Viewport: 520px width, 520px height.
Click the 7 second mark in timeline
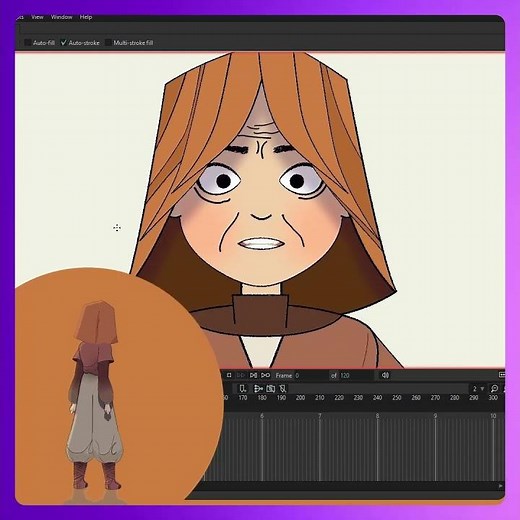point(320,416)
